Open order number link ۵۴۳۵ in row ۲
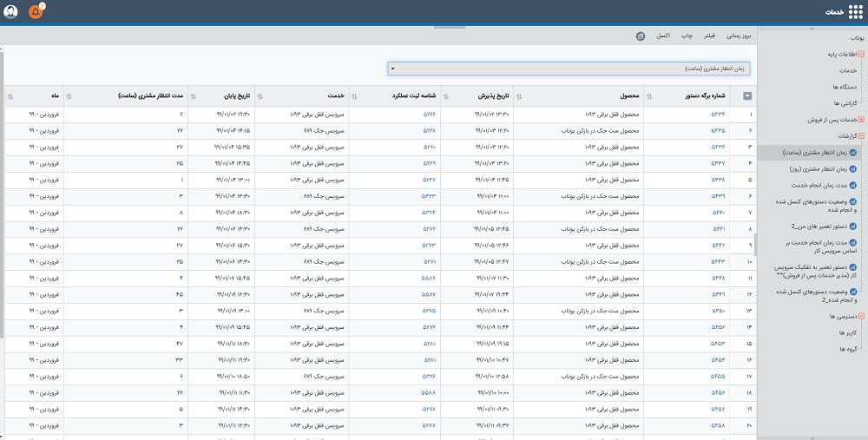Viewport: 868px width, 440px height. click(x=718, y=131)
